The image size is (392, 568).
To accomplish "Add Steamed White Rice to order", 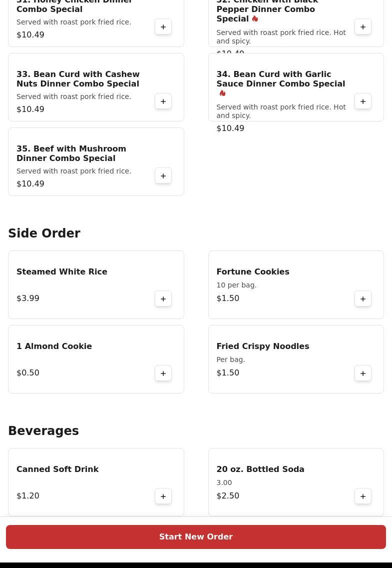I will pos(163,299).
